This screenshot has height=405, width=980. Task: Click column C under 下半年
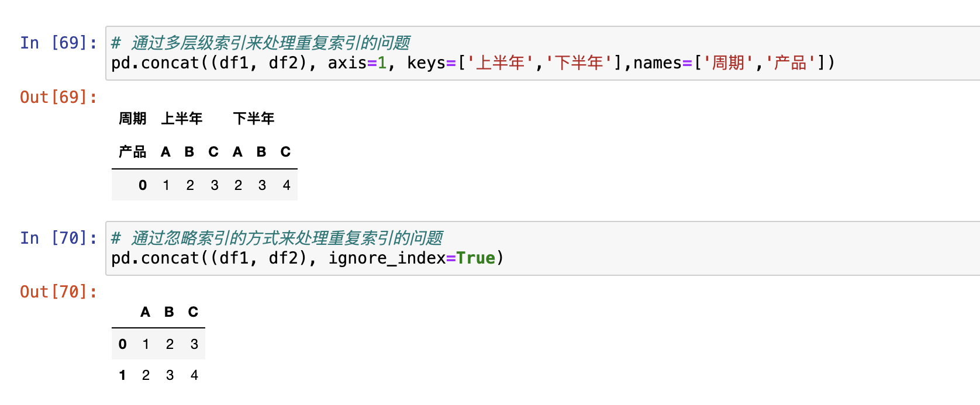(x=285, y=152)
